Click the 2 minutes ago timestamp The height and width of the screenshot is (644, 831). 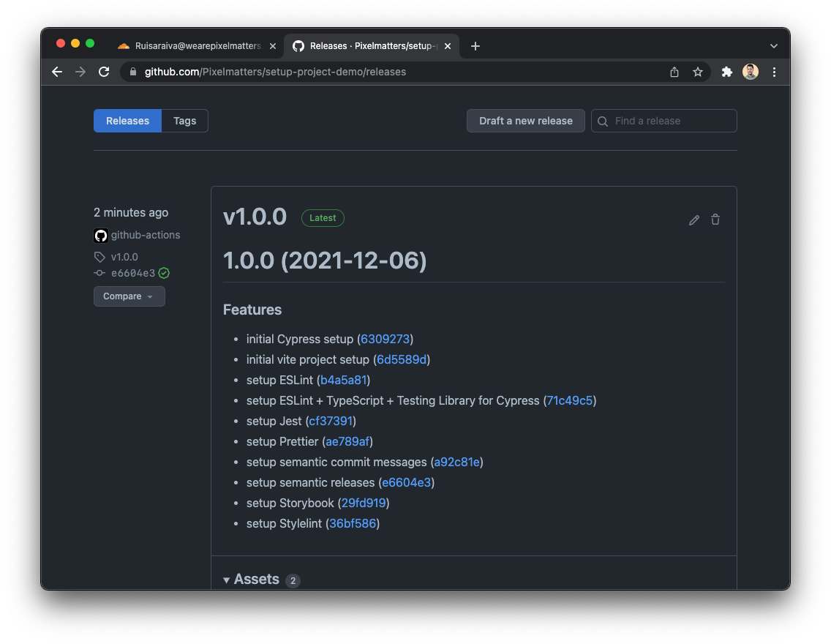pos(131,212)
